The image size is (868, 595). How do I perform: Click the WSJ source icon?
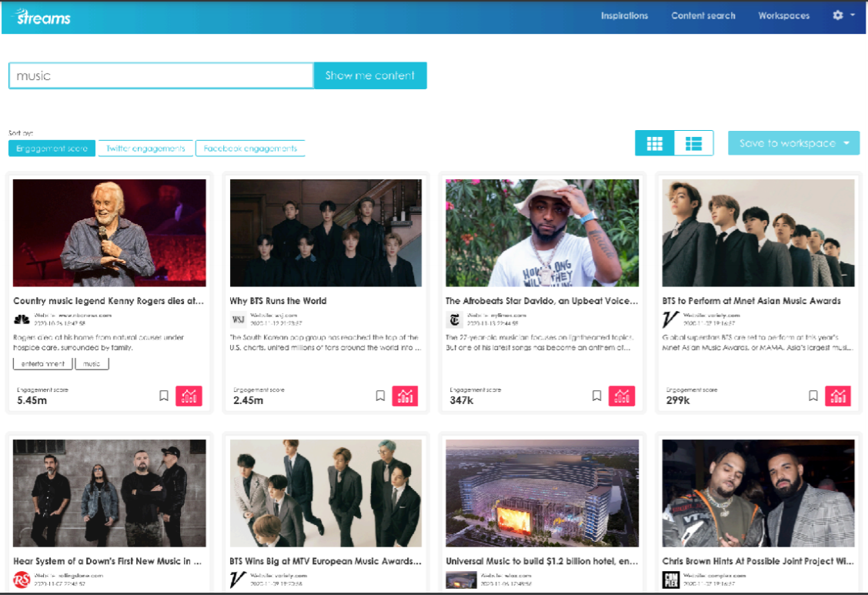[238, 319]
